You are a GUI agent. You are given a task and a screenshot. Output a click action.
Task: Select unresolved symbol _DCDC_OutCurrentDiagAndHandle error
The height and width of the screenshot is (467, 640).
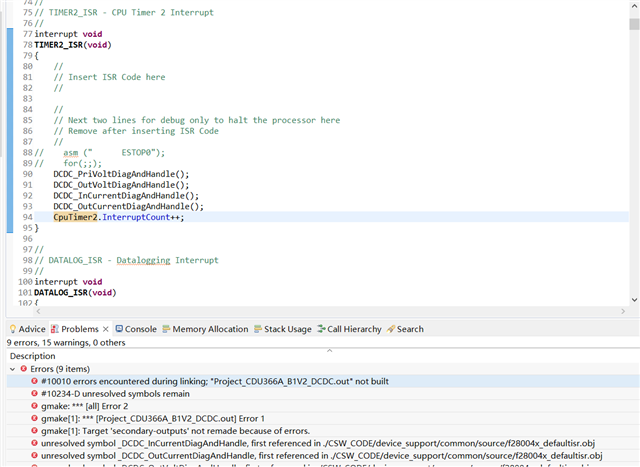point(323,456)
